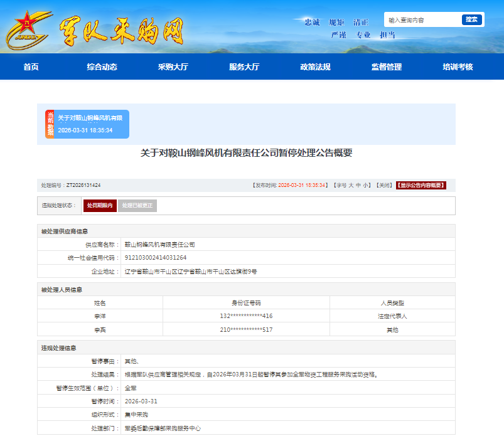Navigate to 培训考核 section

click(458, 67)
